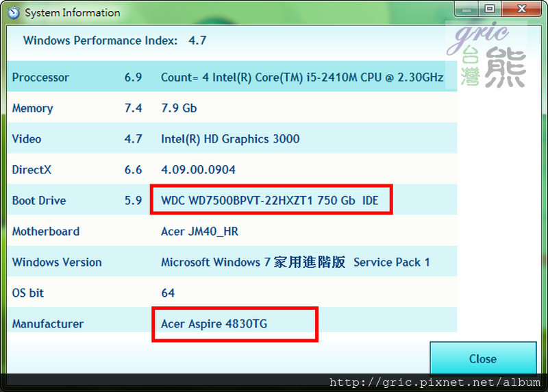Click the 'Windows Version' row label

57,262
